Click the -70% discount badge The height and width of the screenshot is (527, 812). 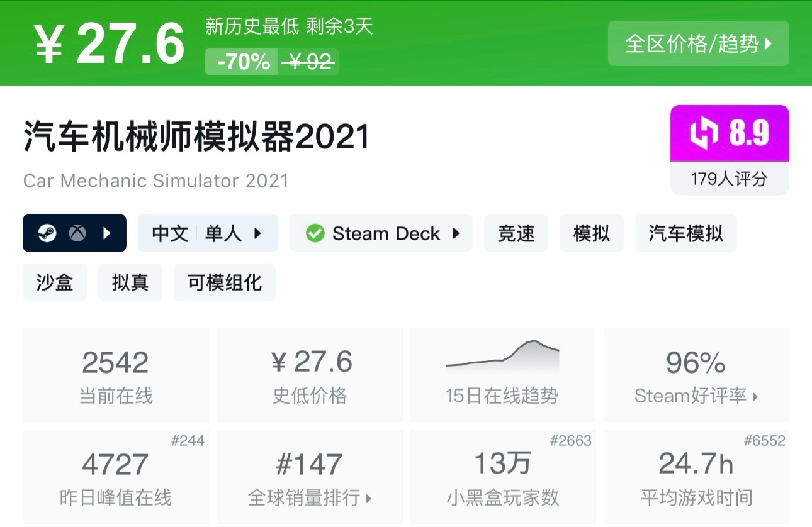pyautogui.click(x=241, y=62)
